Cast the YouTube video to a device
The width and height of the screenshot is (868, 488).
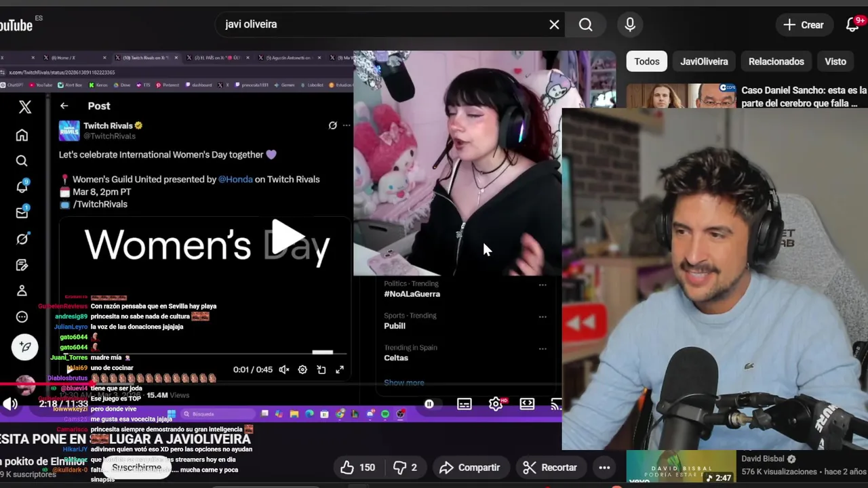[556, 404]
